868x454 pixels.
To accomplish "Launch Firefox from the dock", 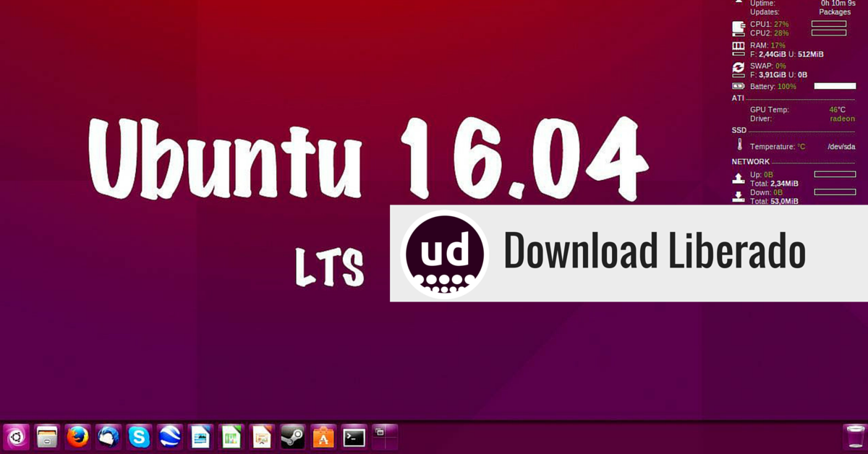I will pyautogui.click(x=77, y=437).
